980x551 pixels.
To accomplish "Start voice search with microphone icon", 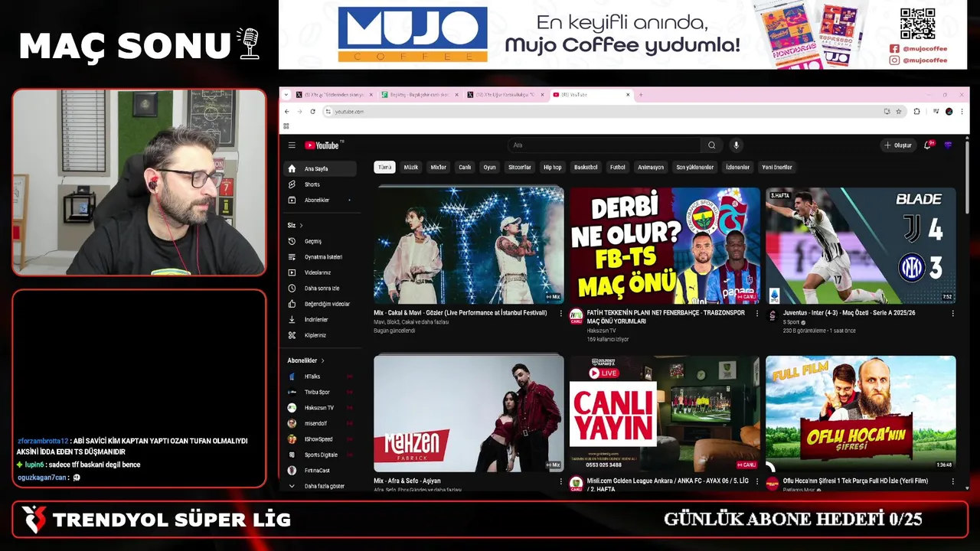I will [736, 145].
